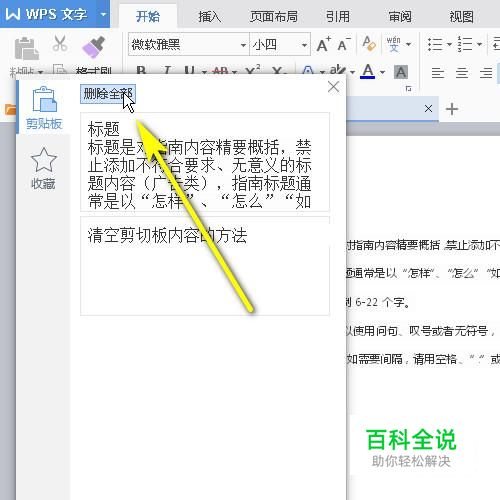Open the 引用 ribbon tab
Screen dimensions: 500x500
338,16
